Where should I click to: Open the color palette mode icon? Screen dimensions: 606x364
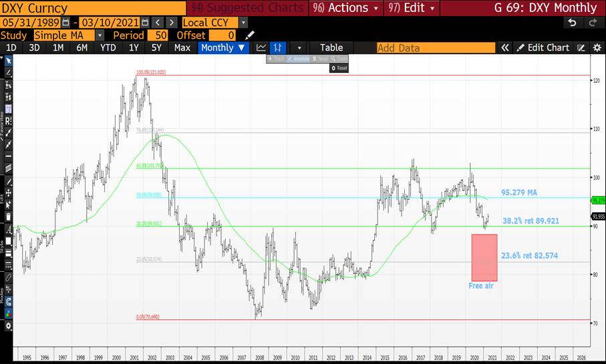point(8,313)
